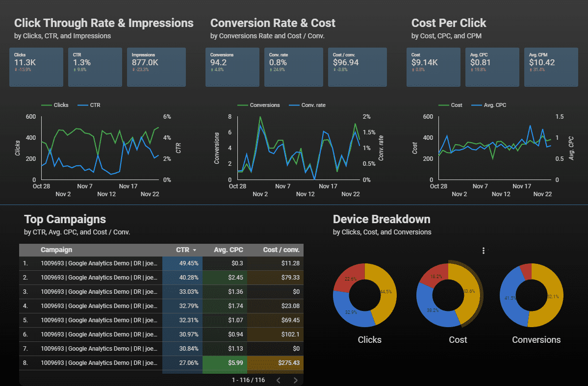Sort table by Cost / conv. column
Viewport: 588px width, 386px height.
point(281,250)
